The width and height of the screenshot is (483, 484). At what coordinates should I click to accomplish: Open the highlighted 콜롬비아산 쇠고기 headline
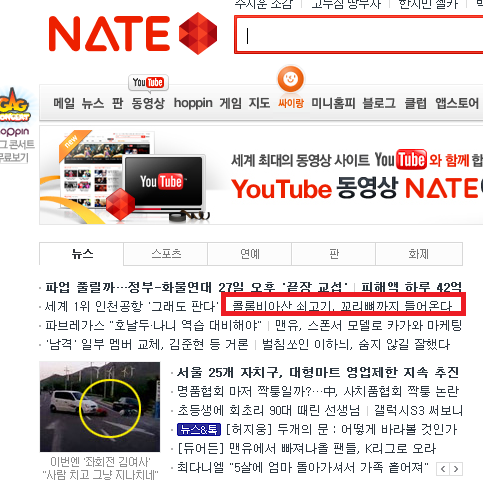click(342, 306)
